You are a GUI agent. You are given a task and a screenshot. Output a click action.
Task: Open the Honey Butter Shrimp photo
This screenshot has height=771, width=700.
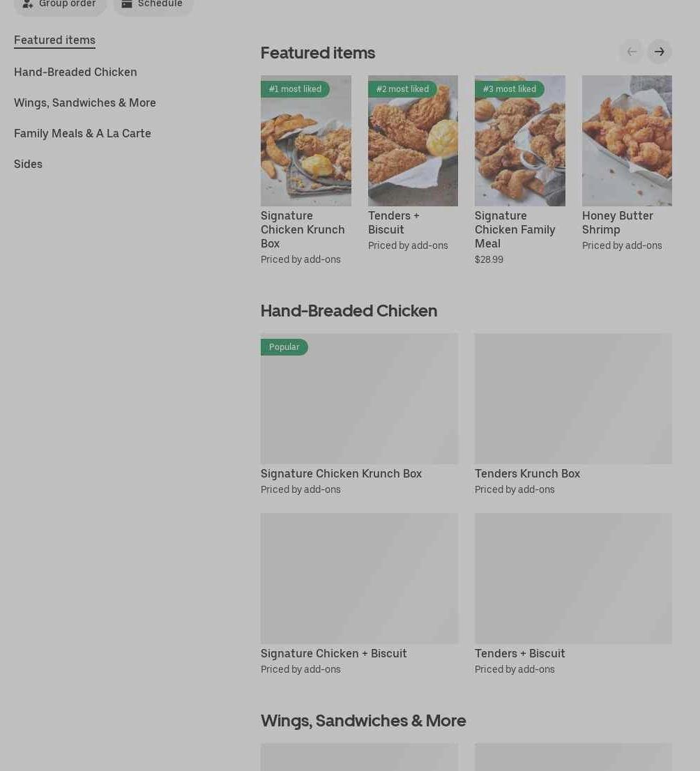[627, 141]
